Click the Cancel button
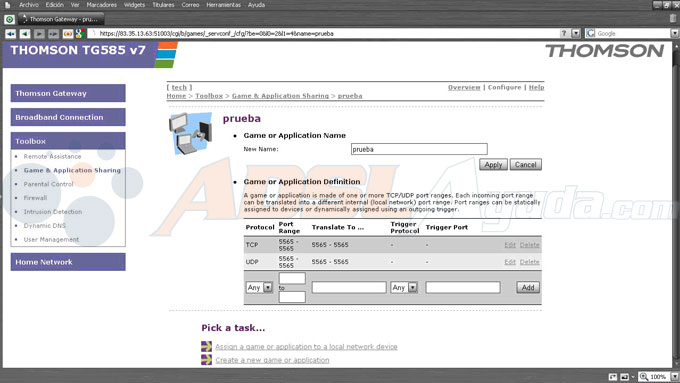The height and width of the screenshot is (383, 680). (x=526, y=165)
